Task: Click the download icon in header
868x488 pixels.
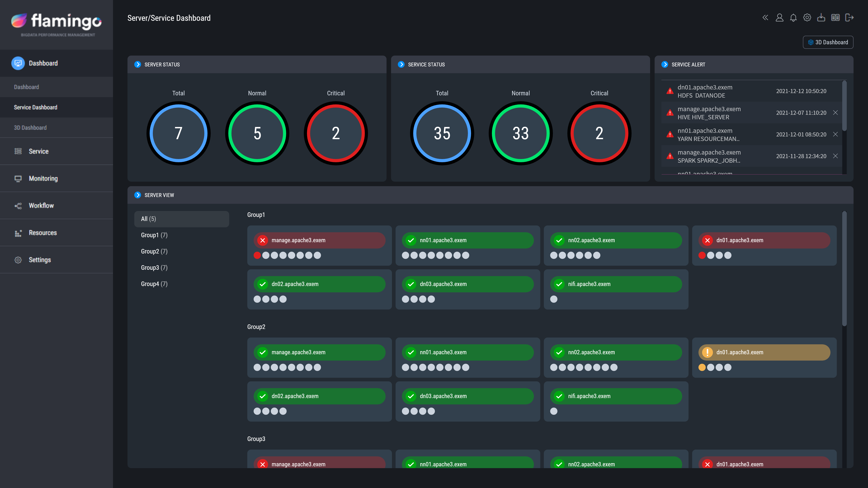Action: pyautogui.click(x=821, y=18)
